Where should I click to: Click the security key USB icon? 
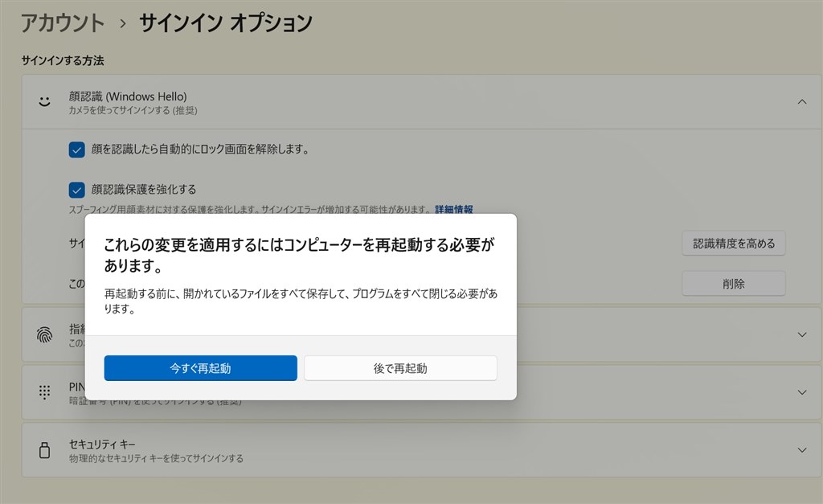click(x=45, y=450)
